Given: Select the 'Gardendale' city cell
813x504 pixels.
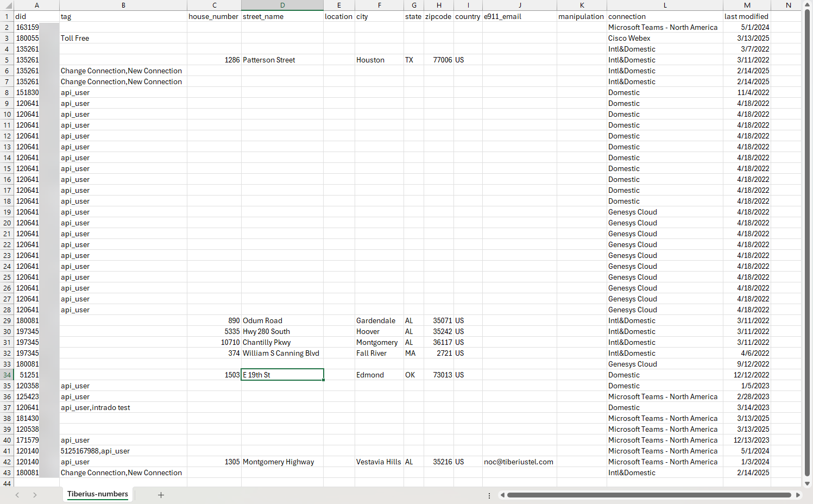Looking at the screenshot, I should (x=379, y=320).
